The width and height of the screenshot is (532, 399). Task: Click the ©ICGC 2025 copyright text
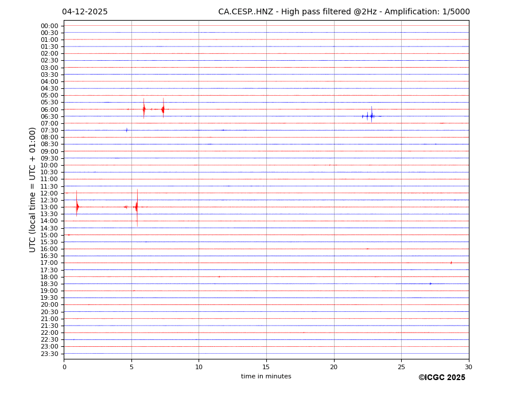(441, 377)
